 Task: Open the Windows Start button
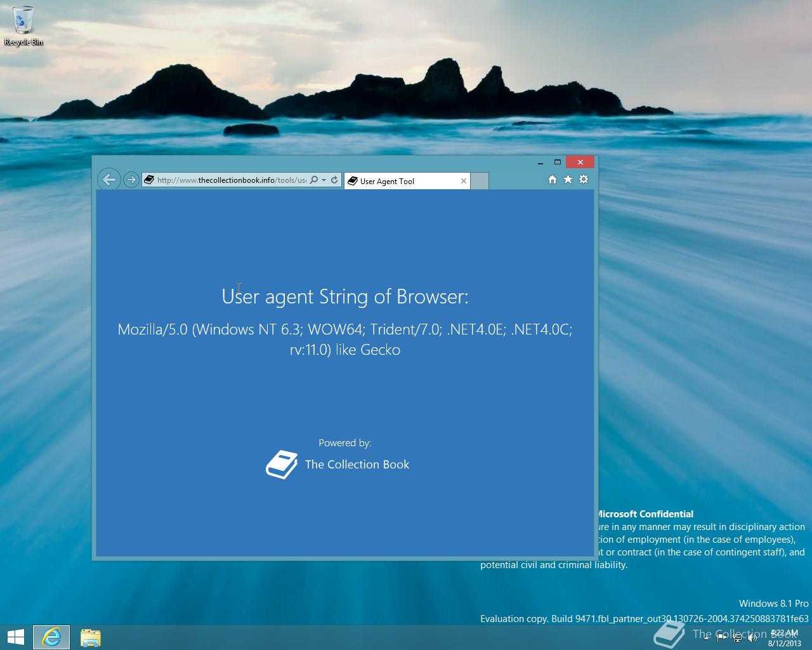point(15,637)
